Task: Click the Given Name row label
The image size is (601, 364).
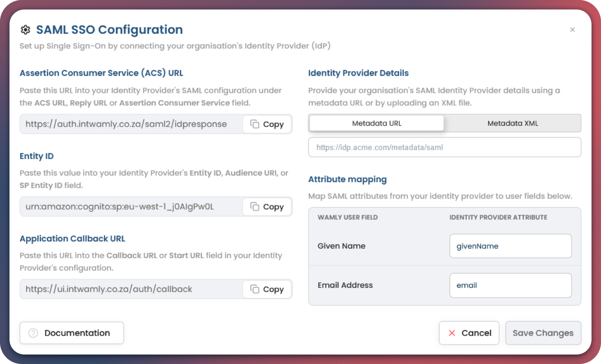Action: coord(341,246)
